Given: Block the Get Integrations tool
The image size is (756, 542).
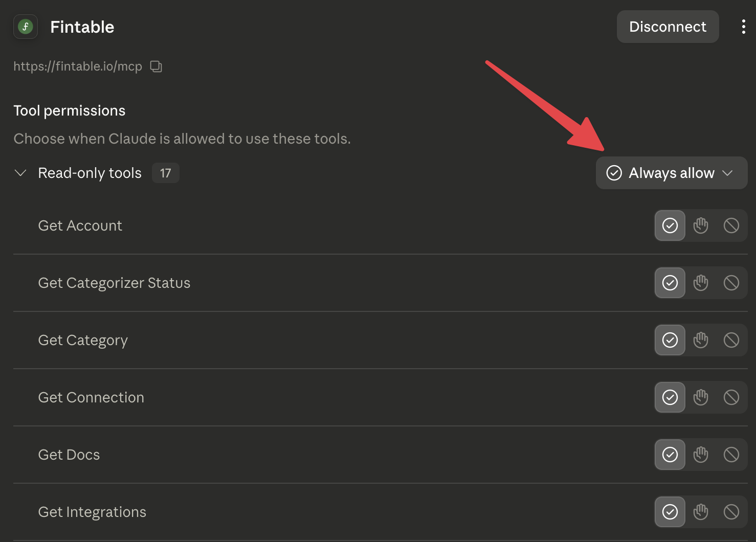Looking at the screenshot, I should (731, 512).
